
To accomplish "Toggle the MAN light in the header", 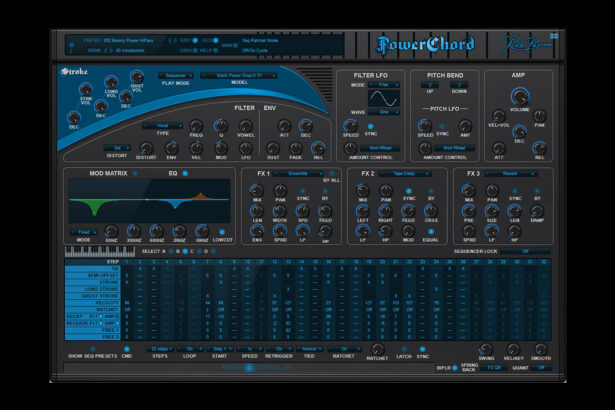I will click(x=235, y=46).
